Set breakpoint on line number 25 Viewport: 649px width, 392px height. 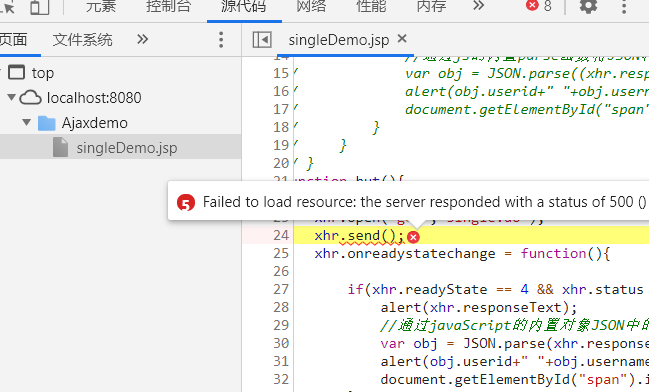coord(281,253)
